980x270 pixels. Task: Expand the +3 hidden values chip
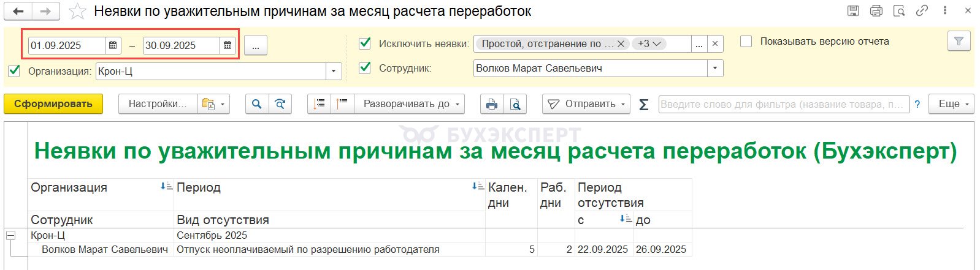pyautogui.click(x=649, y=43)
